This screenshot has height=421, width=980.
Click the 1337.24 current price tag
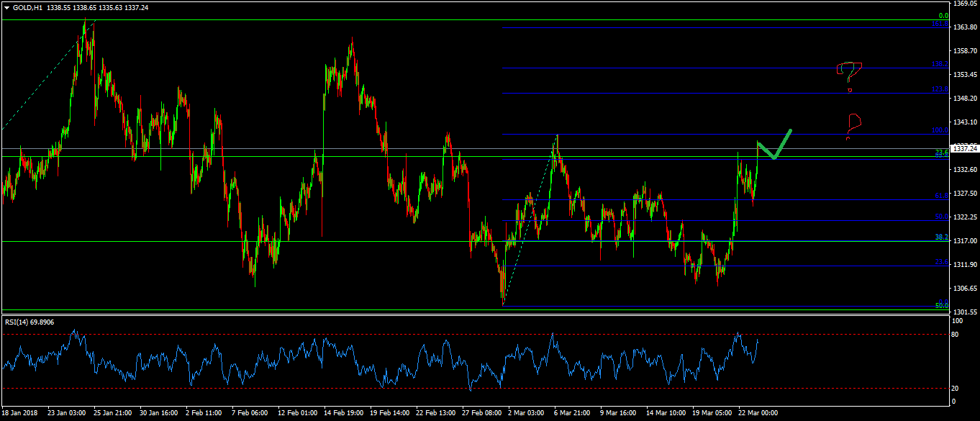coord(965,149)
